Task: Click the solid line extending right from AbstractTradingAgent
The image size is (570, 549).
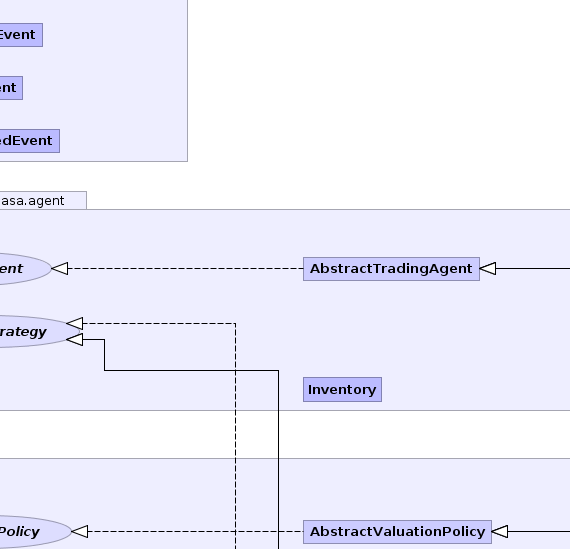Action: pos(533,269)
